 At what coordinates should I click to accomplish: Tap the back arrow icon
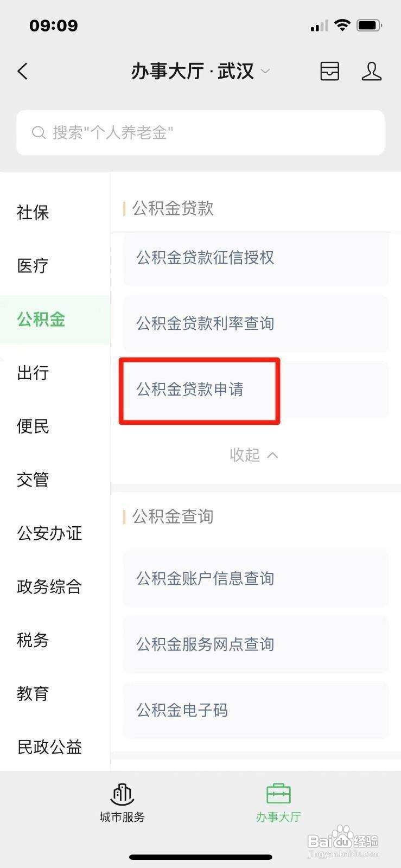[x=22, y=71]
